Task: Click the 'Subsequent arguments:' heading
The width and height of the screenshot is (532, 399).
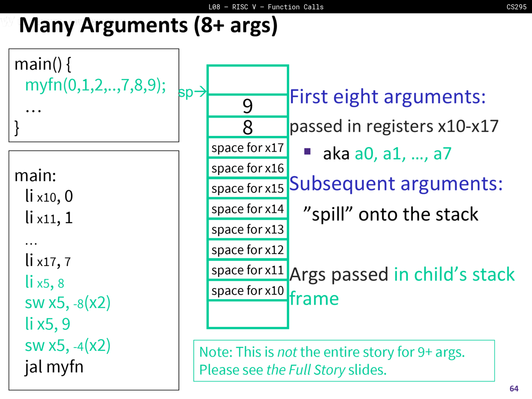Action: pyautogui.click(x=396, y=184)
